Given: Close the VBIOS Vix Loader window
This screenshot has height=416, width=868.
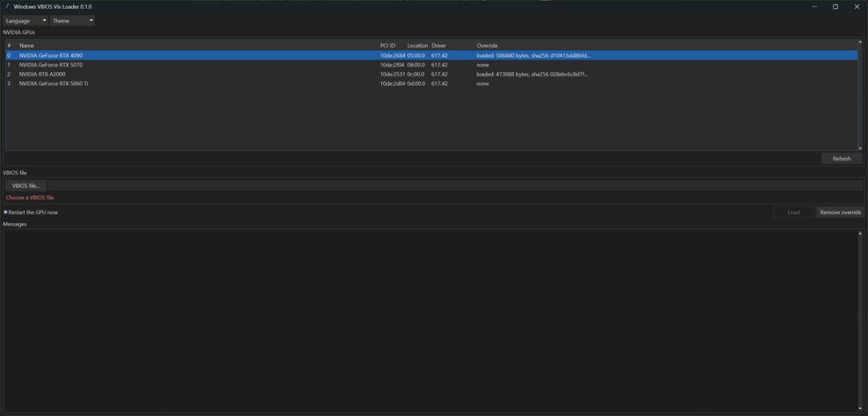Looking at the screenshot, I should tap(857, 6).
